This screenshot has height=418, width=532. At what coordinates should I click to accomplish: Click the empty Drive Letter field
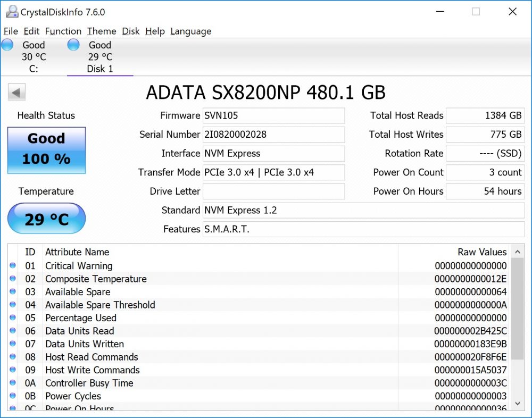273,191
